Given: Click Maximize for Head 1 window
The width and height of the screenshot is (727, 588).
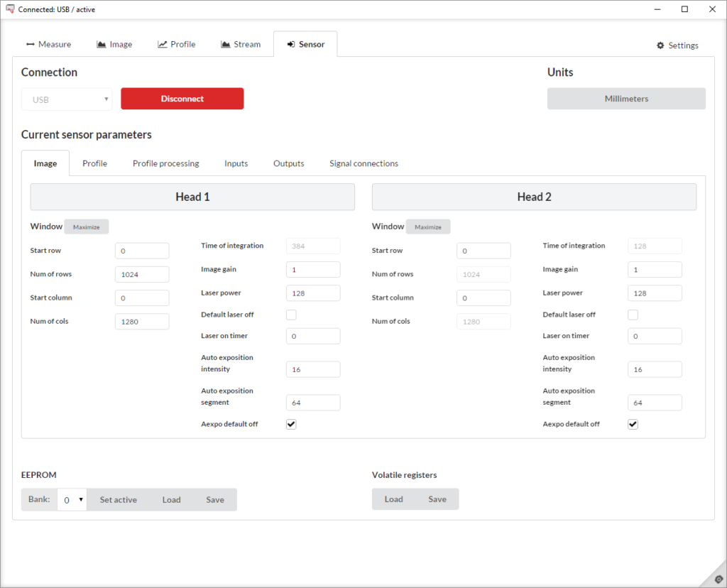Looking at the screenshot, I should 86,227.
